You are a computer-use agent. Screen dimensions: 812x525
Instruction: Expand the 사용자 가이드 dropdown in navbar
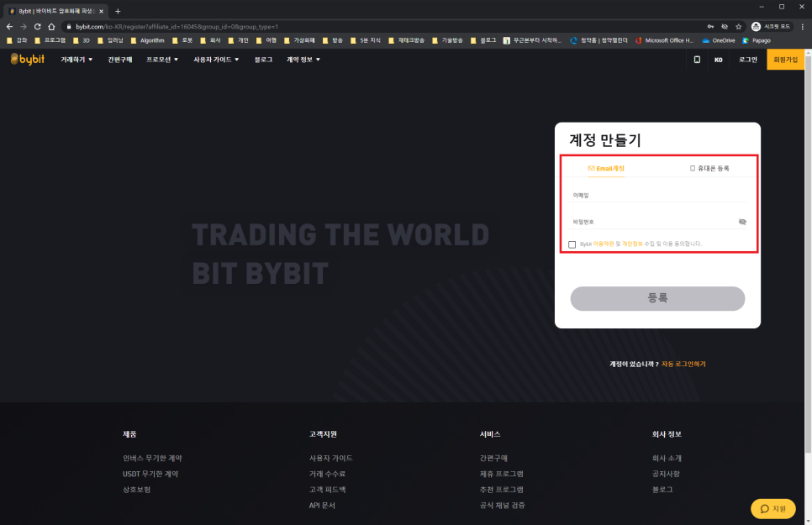[216, 60]
